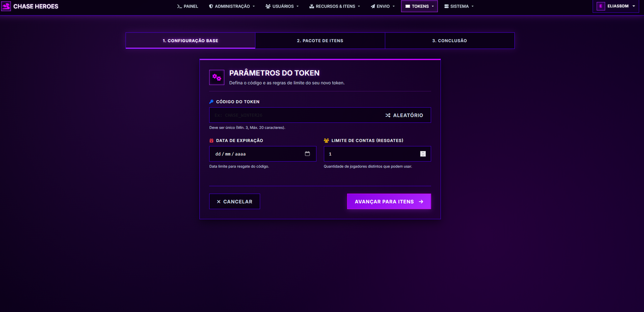Open the calendar picker icon
The height and width of the screenshot is (312, 644).
(307, 153)
